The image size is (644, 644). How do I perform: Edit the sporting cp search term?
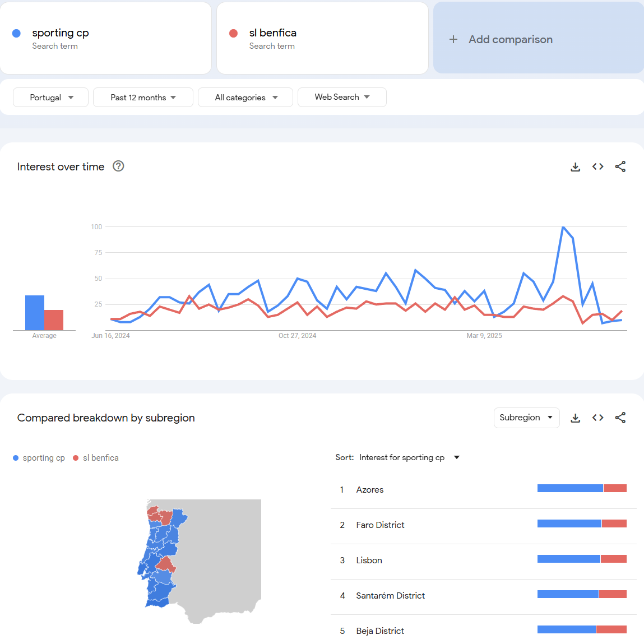[61, 33]
